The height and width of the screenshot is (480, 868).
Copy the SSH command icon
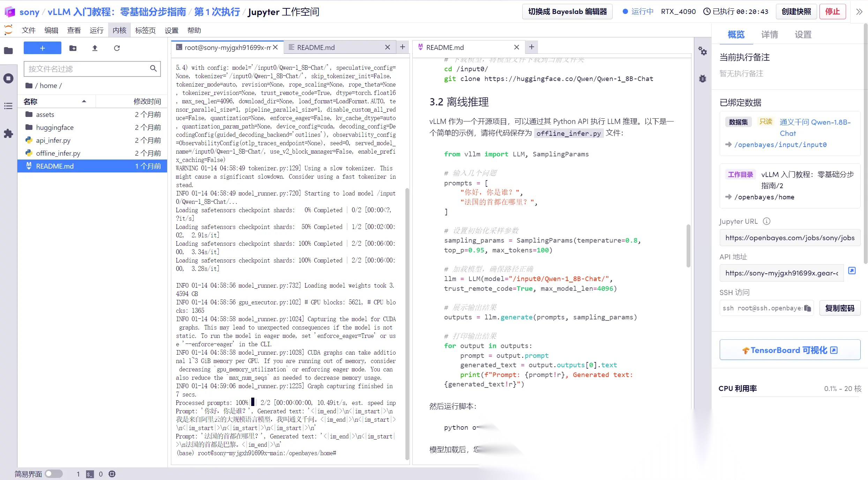[808, 308]
